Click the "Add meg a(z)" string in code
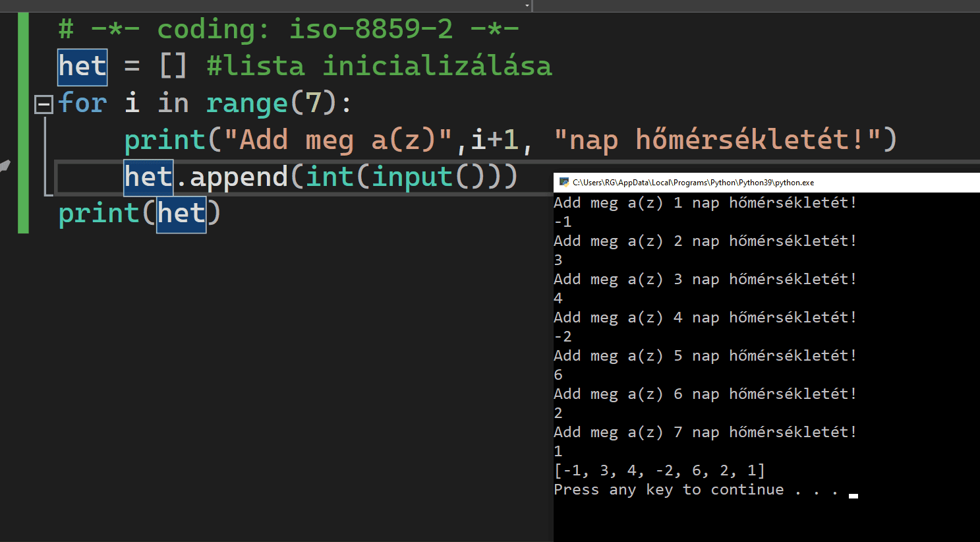 [338, 140]
